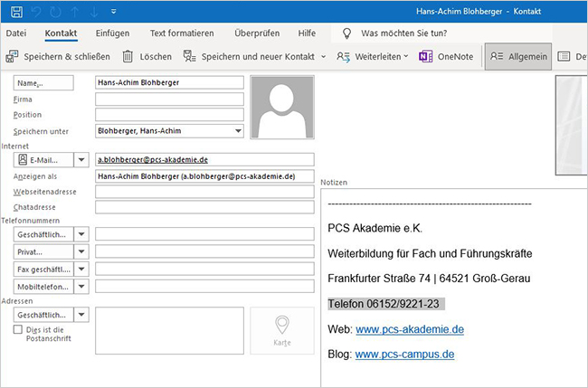Viewport: 588px width, 388px height.
Task: Switch to the Einfügen tab
Action: point(112,33)
